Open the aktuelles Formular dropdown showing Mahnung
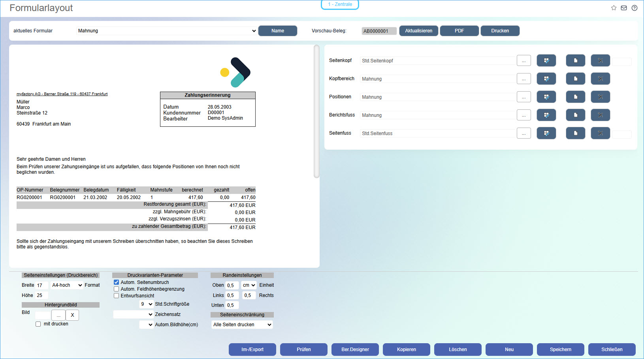Screen dimensions: 644x359 click(166, 31)
